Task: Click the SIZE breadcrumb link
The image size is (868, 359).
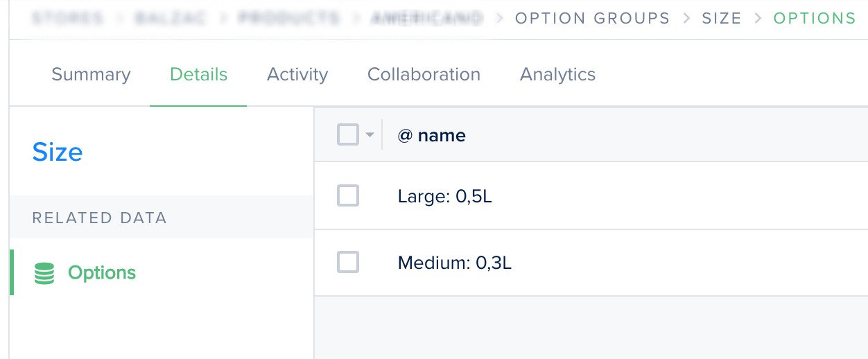Action: click(722, 18)
